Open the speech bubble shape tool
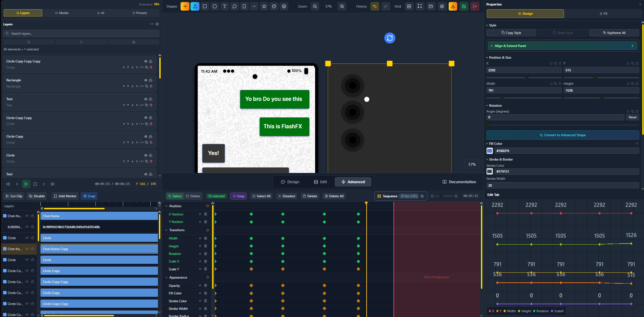 [234, 6]
